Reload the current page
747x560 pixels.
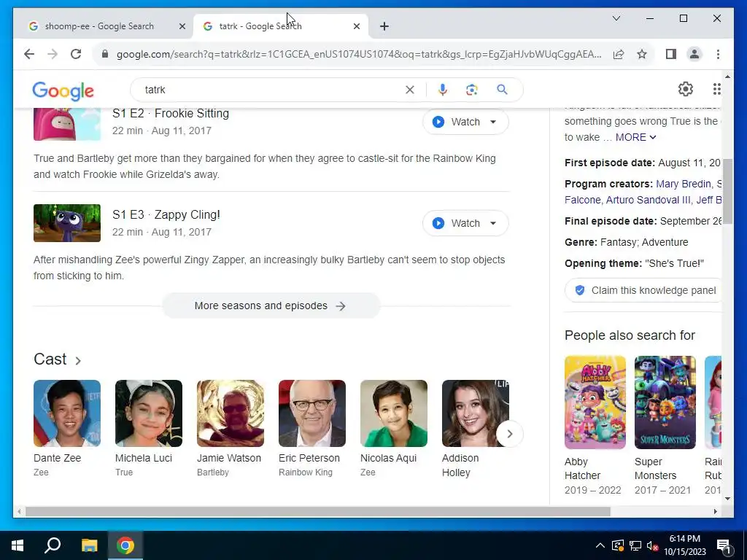[x=76, y=54]
